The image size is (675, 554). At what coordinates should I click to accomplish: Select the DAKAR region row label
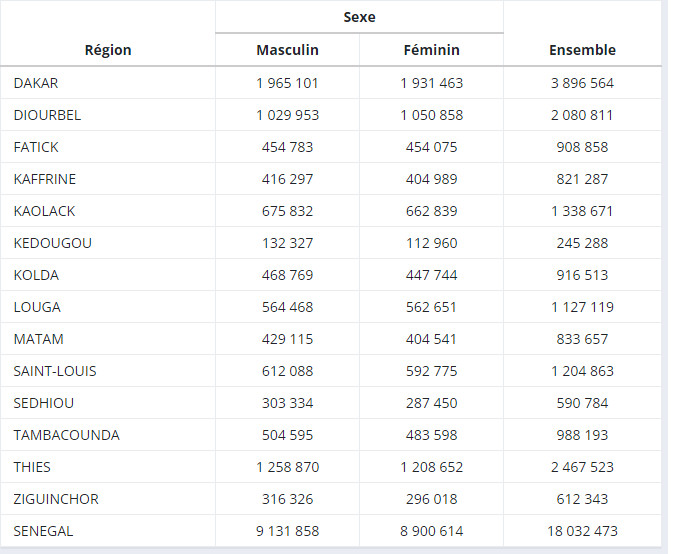click(36, 83)
